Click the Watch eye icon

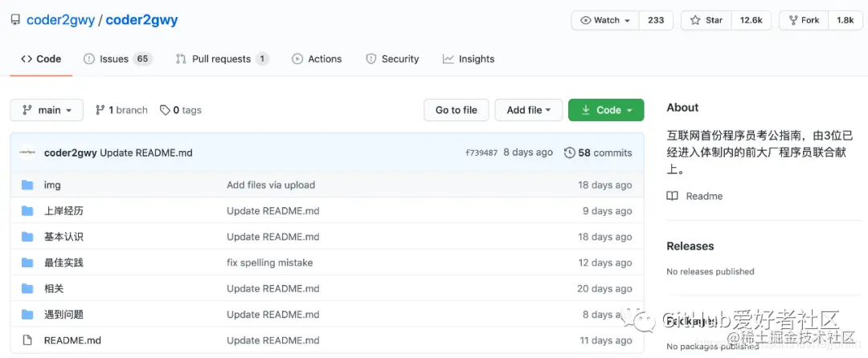click(586, 20)
